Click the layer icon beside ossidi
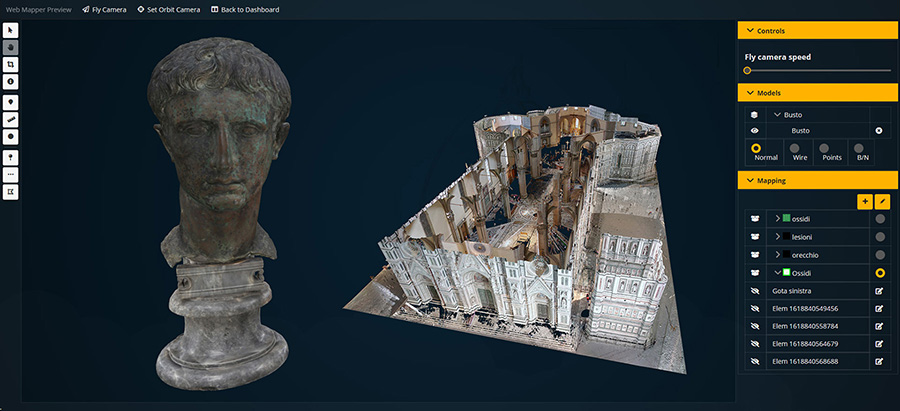900x411 pixels. click(x=755, y=219)
